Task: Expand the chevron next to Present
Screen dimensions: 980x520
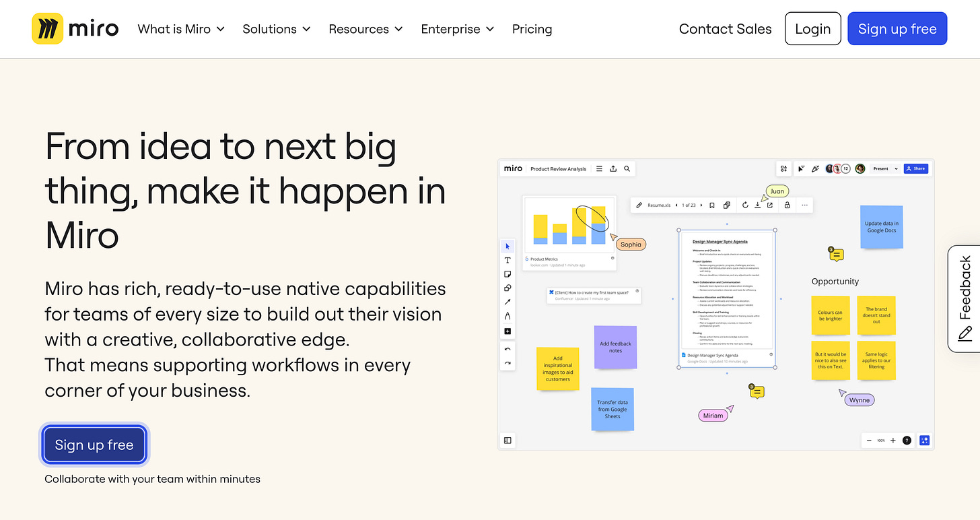Action: tap(897, 169)
